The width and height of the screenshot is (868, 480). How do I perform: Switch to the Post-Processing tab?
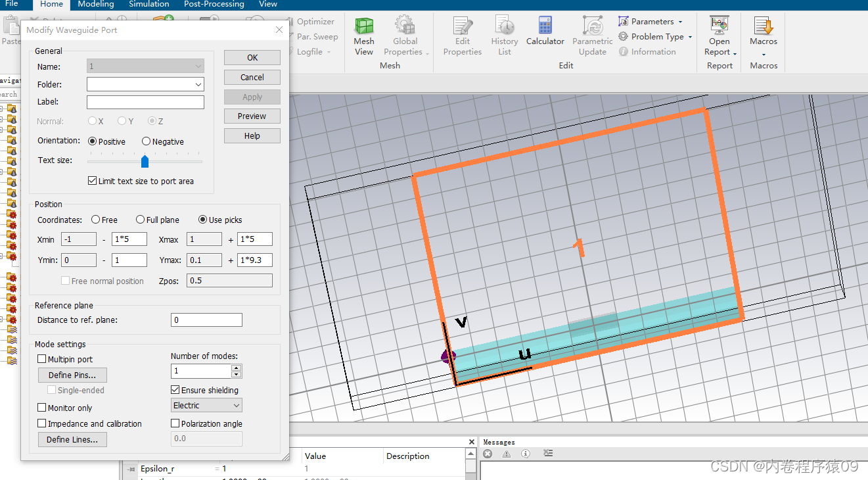coord(214,4)
